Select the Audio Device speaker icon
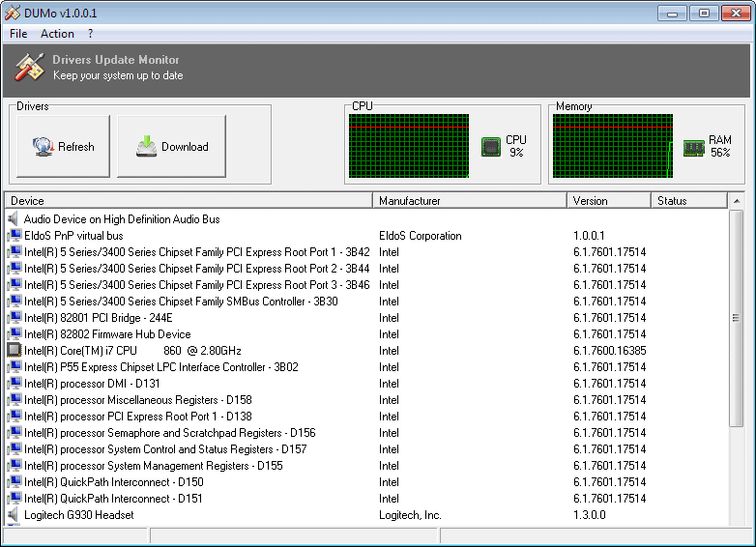756x547 pixels. [x=14, y=219]
